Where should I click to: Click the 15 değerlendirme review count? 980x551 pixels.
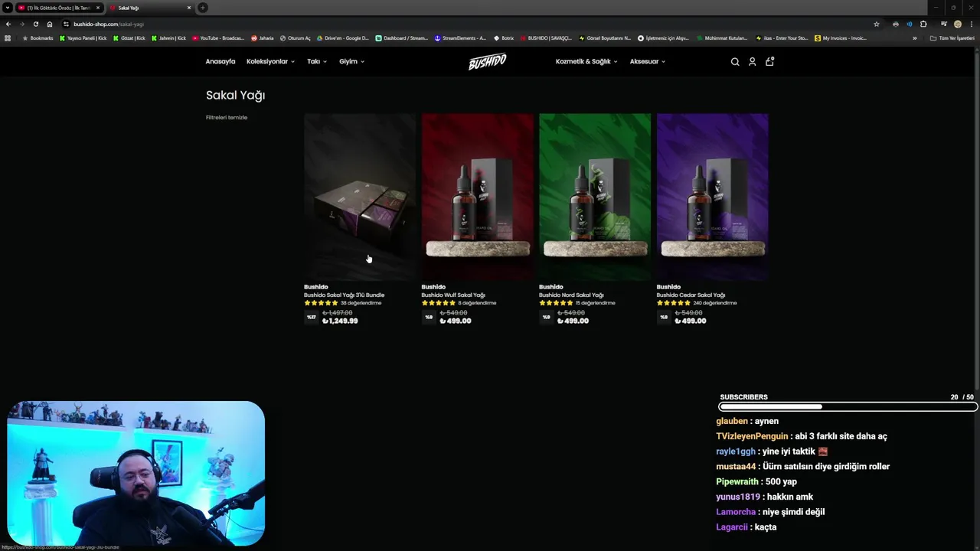pyautogui.click(x=595, y=303)
